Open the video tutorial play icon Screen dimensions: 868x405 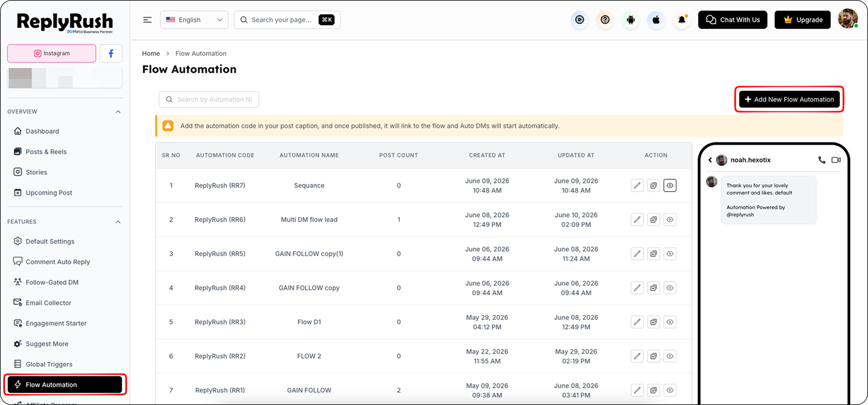tap(579, 20)
